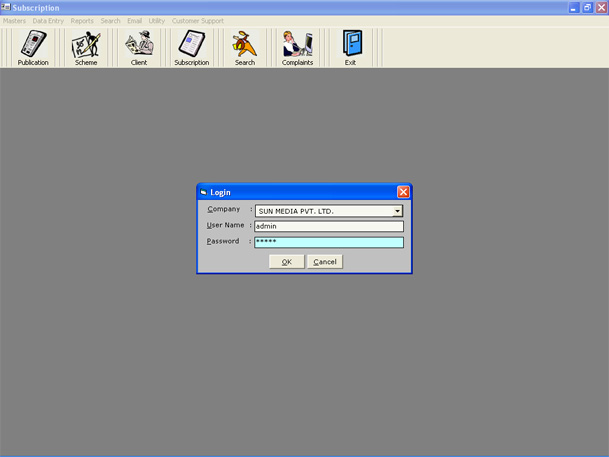Click the Login dialog title text
Image resolution: width=609 pixels, height=457 pixels.
(x=220, y=192)
